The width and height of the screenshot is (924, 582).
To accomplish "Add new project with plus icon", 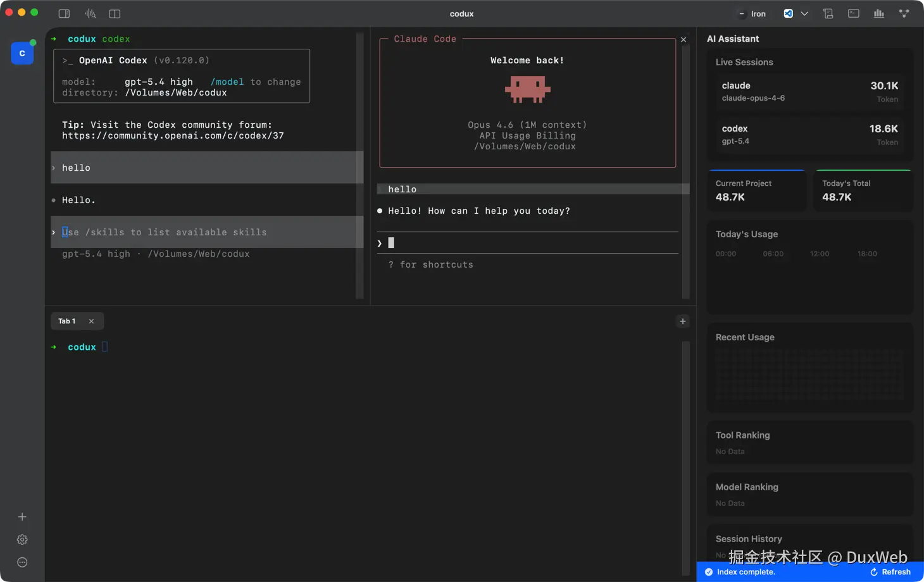I will tap(22, 517).
